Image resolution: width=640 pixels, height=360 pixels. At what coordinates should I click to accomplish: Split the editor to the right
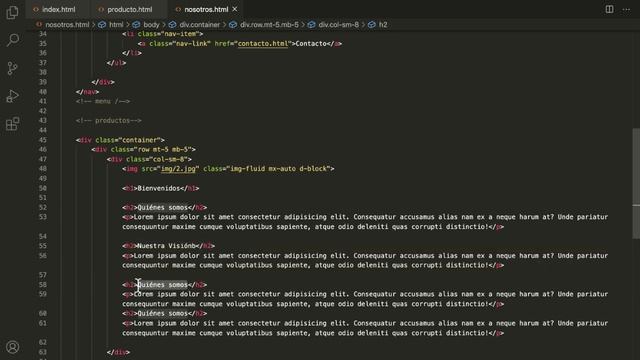point(609,9)
